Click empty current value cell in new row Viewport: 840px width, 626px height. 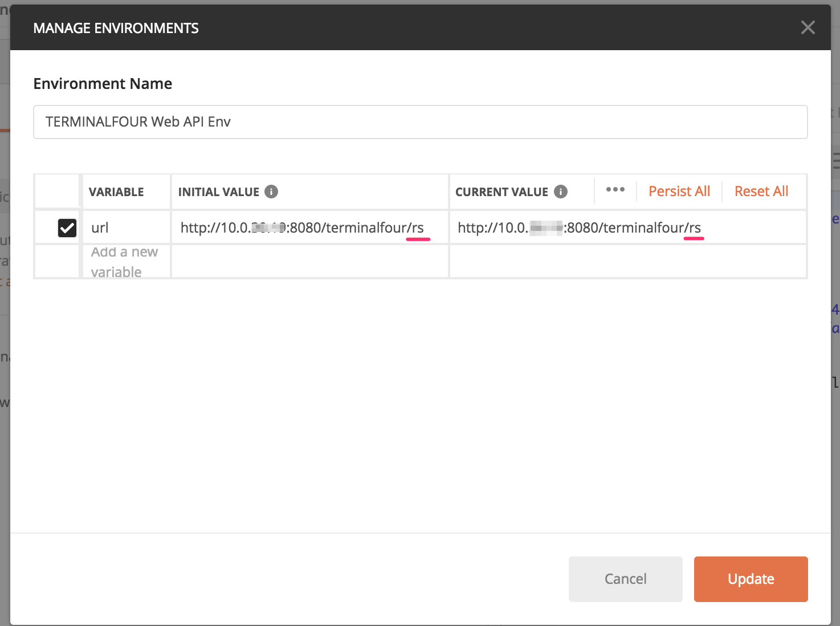pyautogui.click(x=627, y=262)
